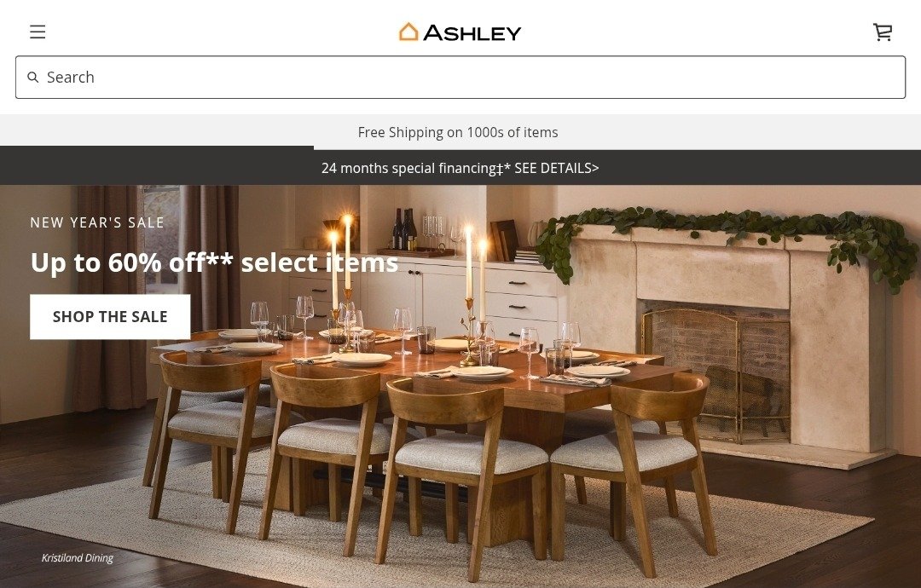Click the wine bottles on the sideboard
The image size is (921, 588).
404,229
